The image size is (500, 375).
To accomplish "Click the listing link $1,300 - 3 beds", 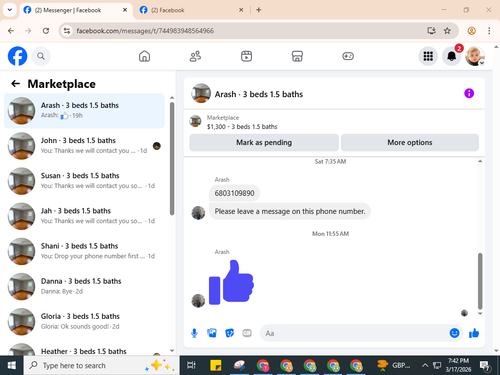I will click(x=242, y=127).
